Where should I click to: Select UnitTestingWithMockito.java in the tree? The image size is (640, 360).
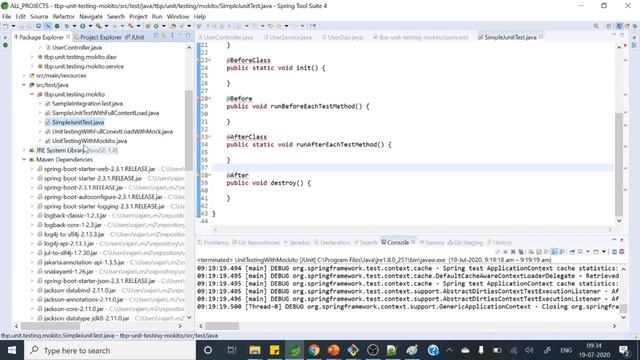89,141
